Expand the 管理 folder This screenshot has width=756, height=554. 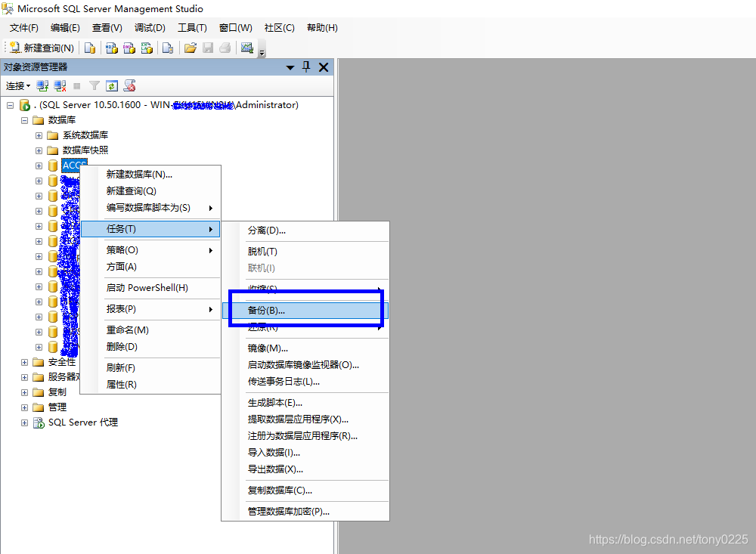click(x=25, y=407)
